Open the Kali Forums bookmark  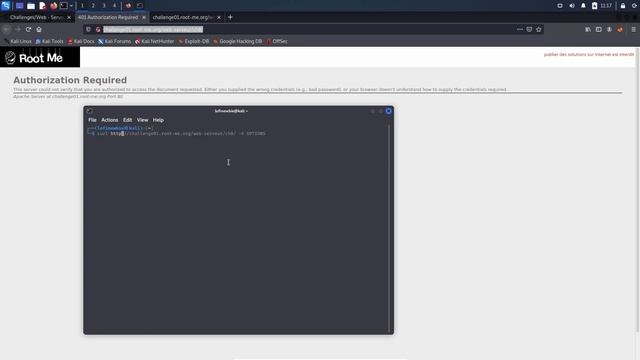[115, 41]
